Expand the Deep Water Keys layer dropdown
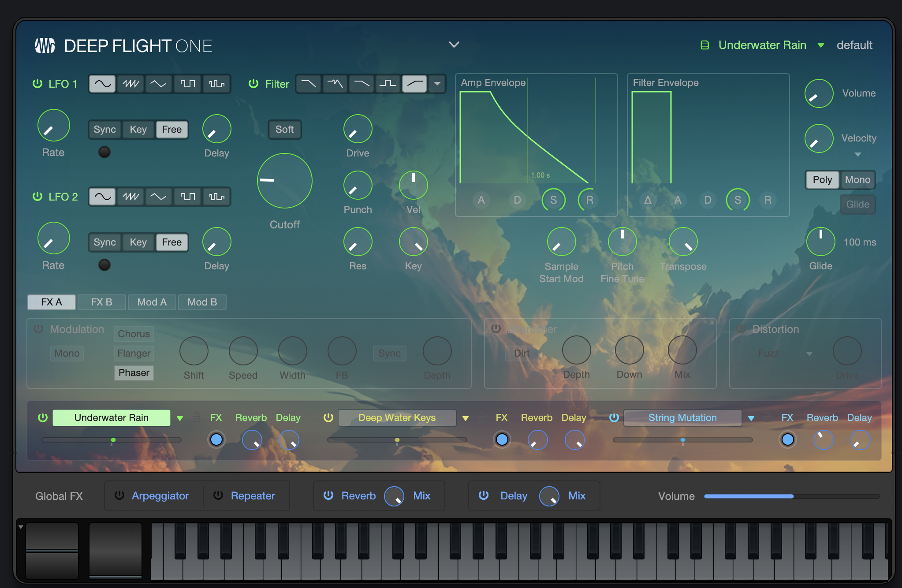The image size is (902, 588). click(x=466, y=418)
